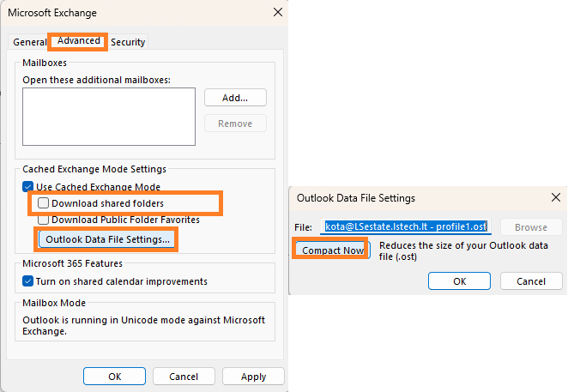Screen dimensions: 580x392
Task: Open Outlook Data File Settings...
Action: [x=107, y=239]
